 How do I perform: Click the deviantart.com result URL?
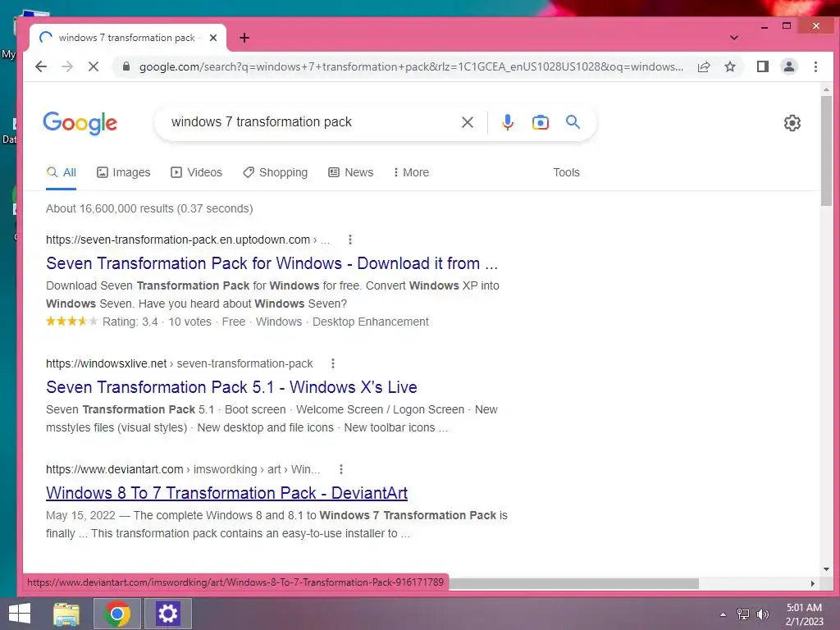(x=183, y=469)
